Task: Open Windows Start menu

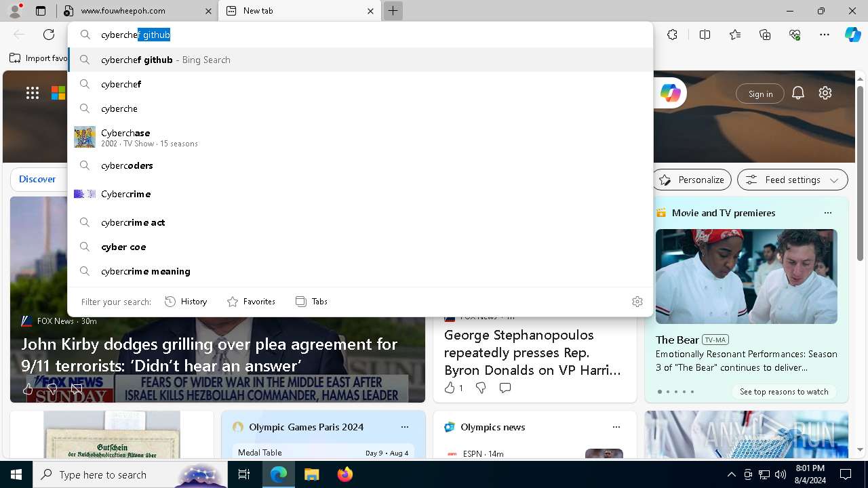Action: [16, 474]
